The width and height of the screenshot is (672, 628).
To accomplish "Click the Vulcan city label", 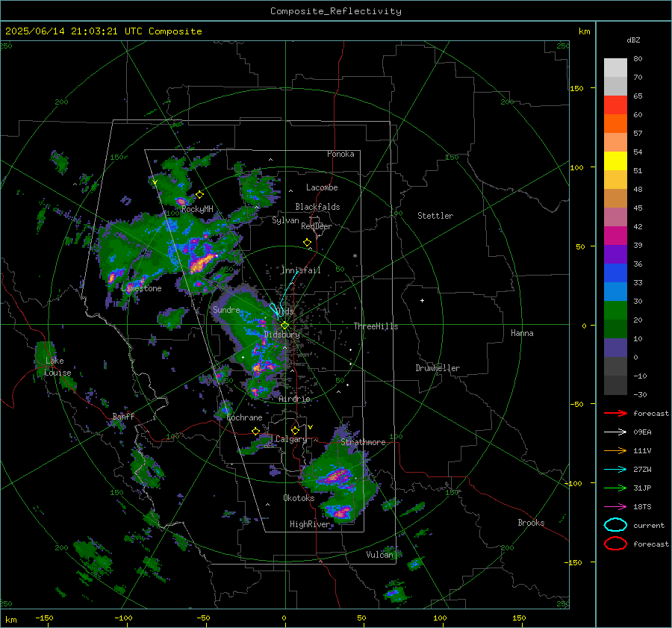I will 380,555.
